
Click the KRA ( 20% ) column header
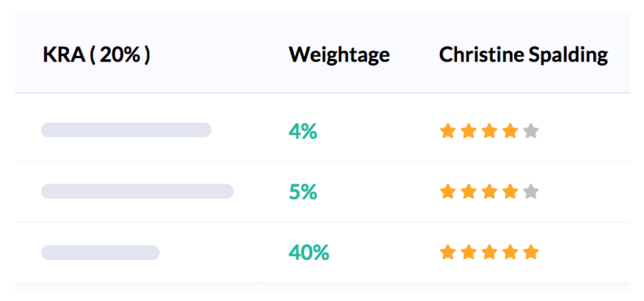97,55
